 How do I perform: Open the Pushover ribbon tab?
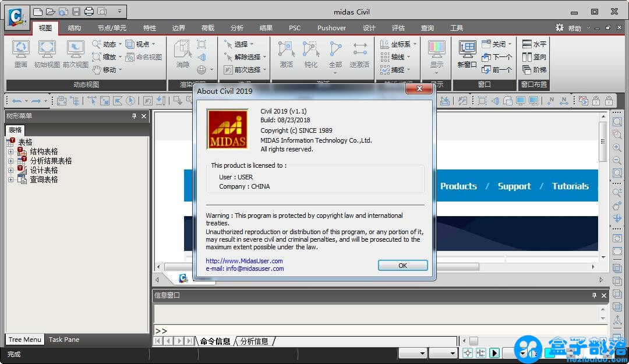coord(331,28)
